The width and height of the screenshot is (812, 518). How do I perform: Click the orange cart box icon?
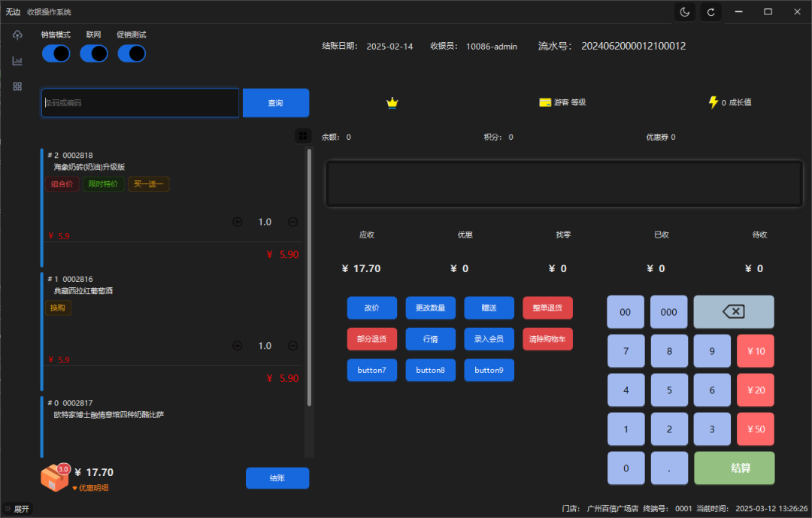54,477
